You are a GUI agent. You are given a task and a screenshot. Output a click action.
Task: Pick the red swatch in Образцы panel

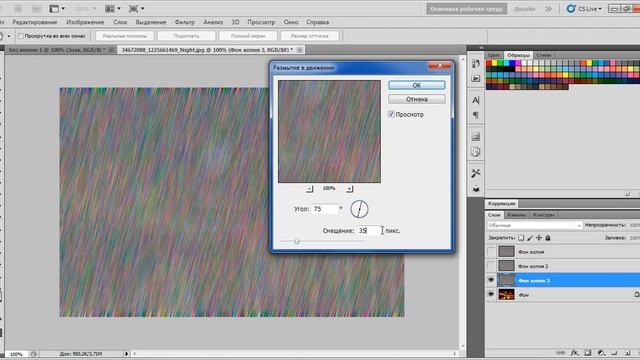point(489,63)
